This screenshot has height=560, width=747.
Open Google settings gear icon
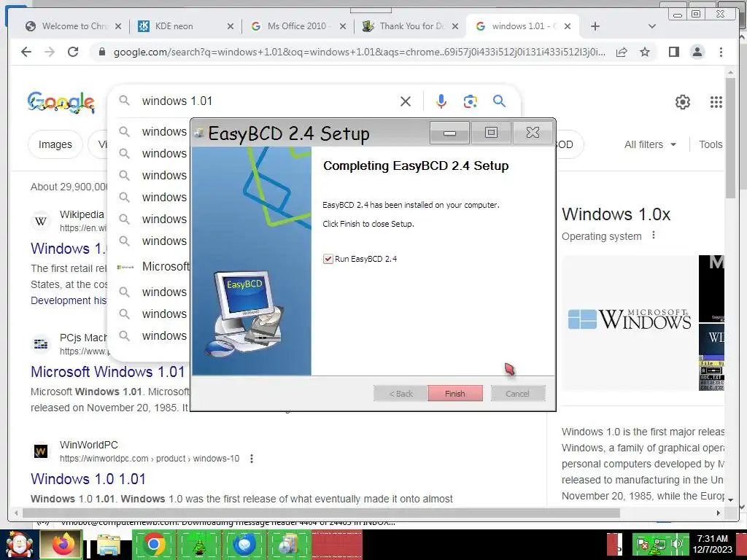coord(683,102)
